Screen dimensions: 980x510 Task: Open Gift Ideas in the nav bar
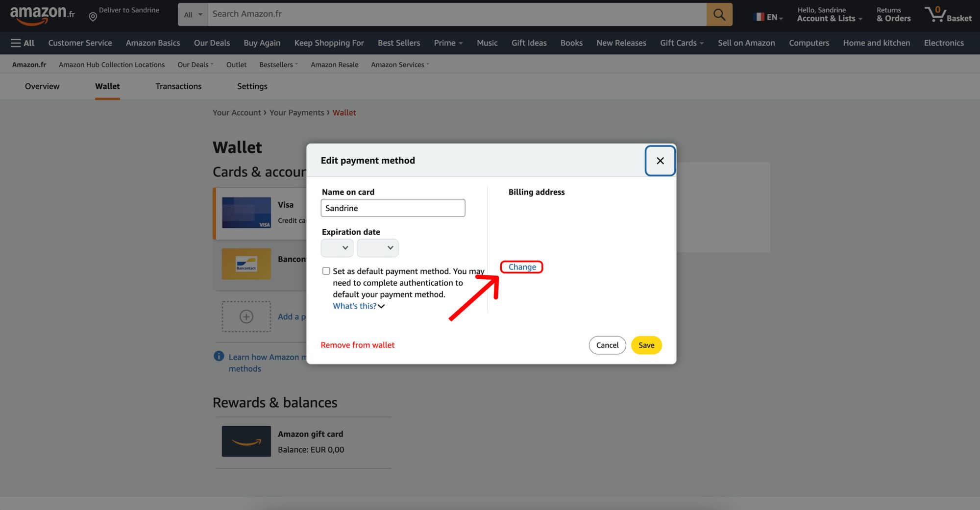pyautogui.click(x=529, y=43)
